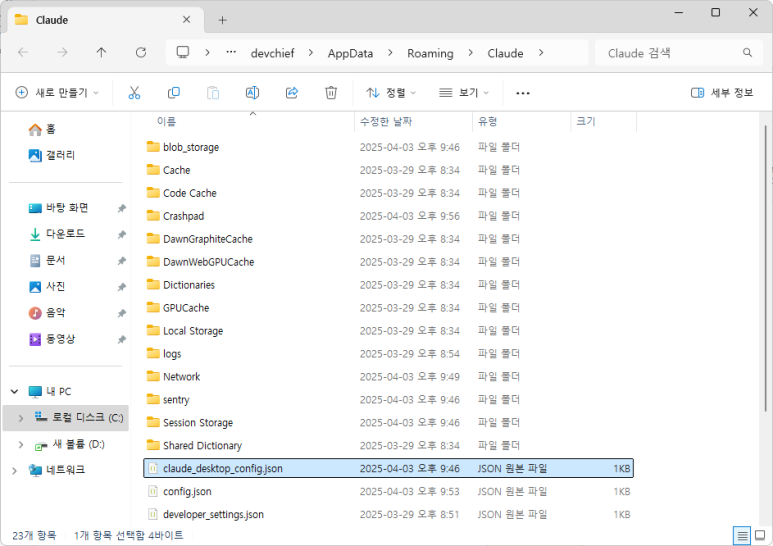Toggle the 세부 정보 details pane

click(x=722, y=93)
